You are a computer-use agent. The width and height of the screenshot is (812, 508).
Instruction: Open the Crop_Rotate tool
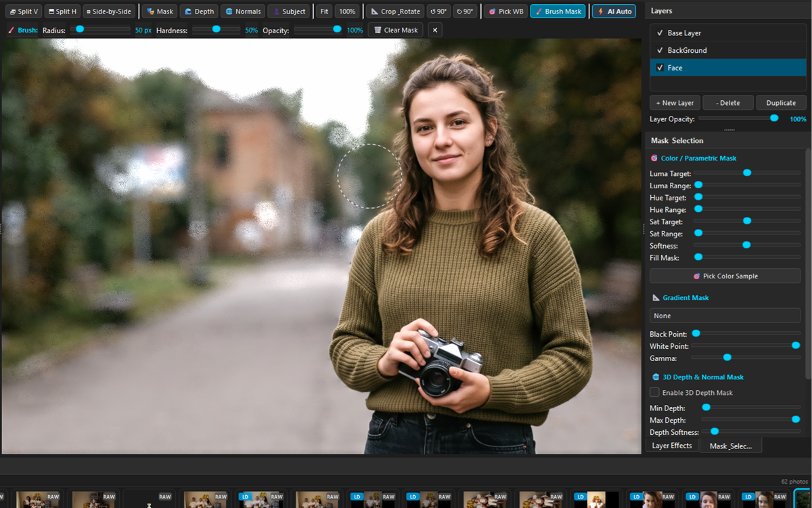[395, 12]
